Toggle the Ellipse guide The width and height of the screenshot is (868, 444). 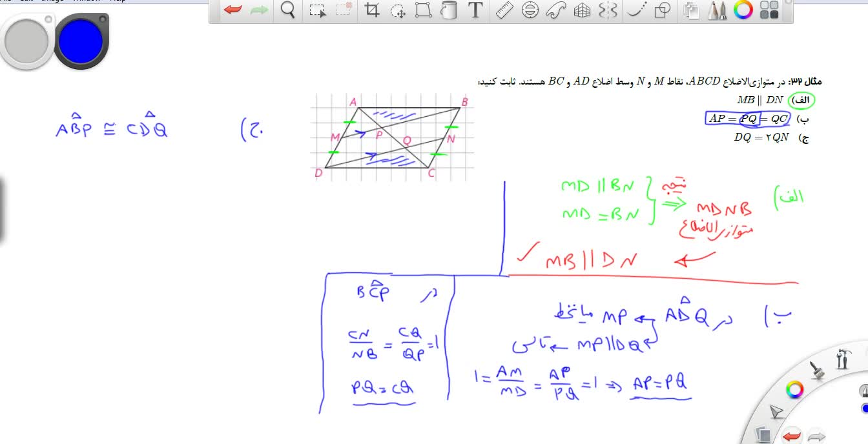coord(530,10)
